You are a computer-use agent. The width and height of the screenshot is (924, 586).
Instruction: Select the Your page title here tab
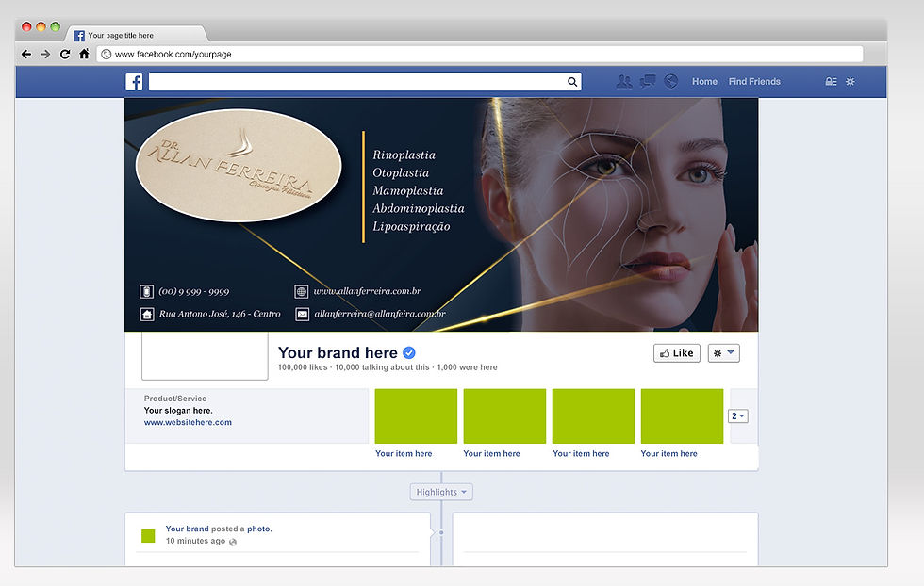(x=137, y=35)
